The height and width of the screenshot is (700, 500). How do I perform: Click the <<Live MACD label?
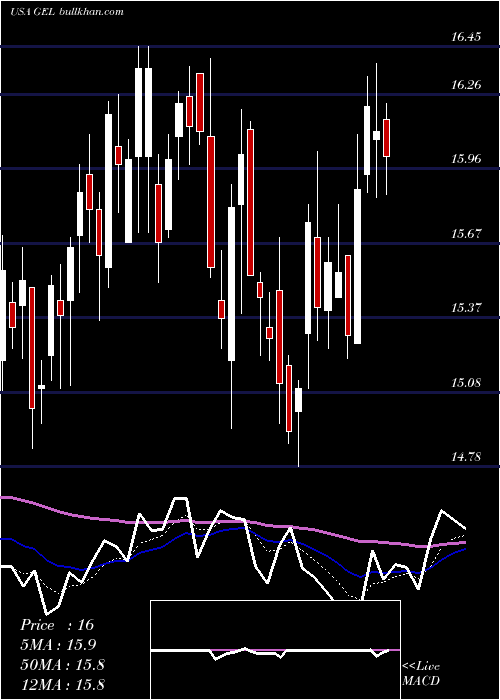point(421,674)
